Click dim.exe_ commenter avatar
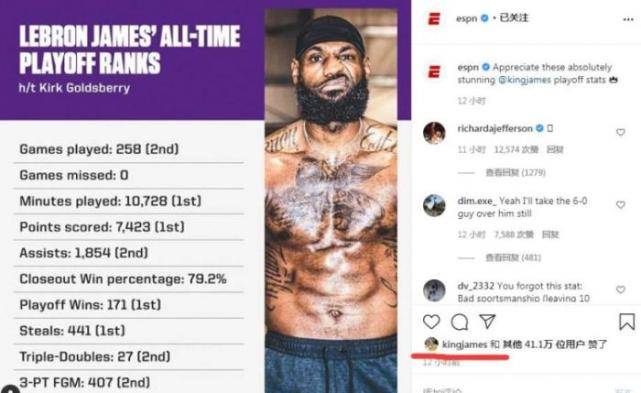641x393 pixels. 434,205
